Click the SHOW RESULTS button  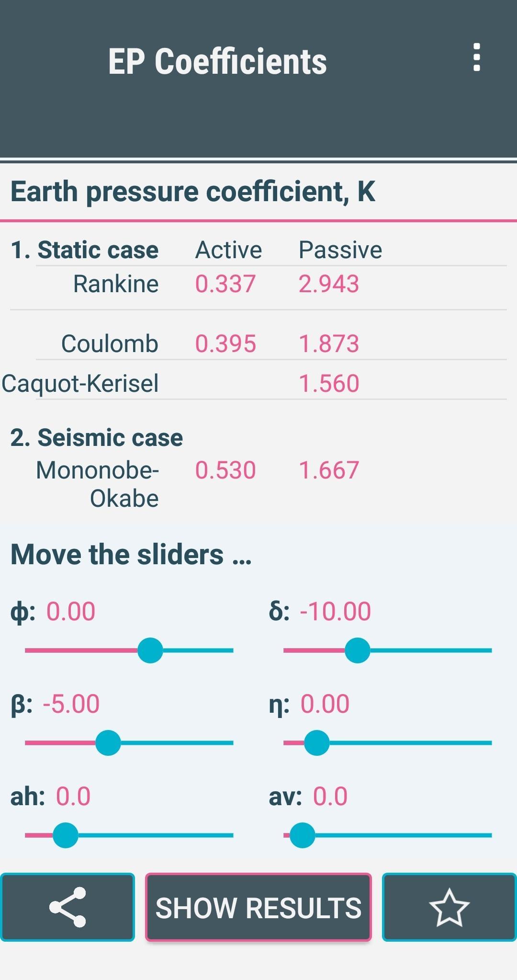[x=258, y=907]
